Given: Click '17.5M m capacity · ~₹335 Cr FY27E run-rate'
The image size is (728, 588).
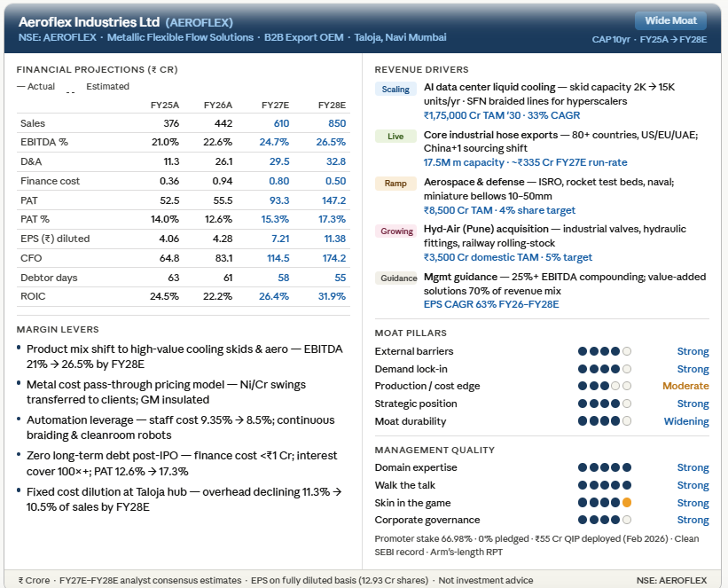Looking at the screenshot, I should 525,162.
